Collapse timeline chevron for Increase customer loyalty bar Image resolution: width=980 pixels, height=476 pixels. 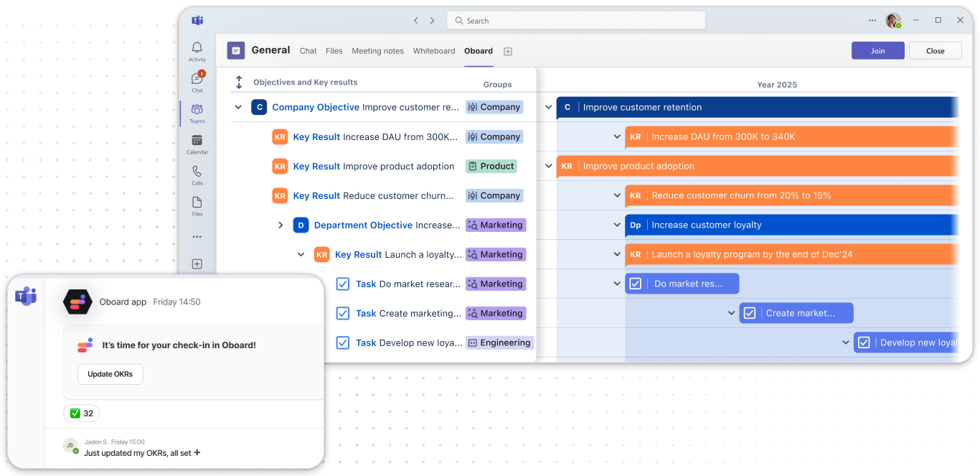click(x=617, y=225)
